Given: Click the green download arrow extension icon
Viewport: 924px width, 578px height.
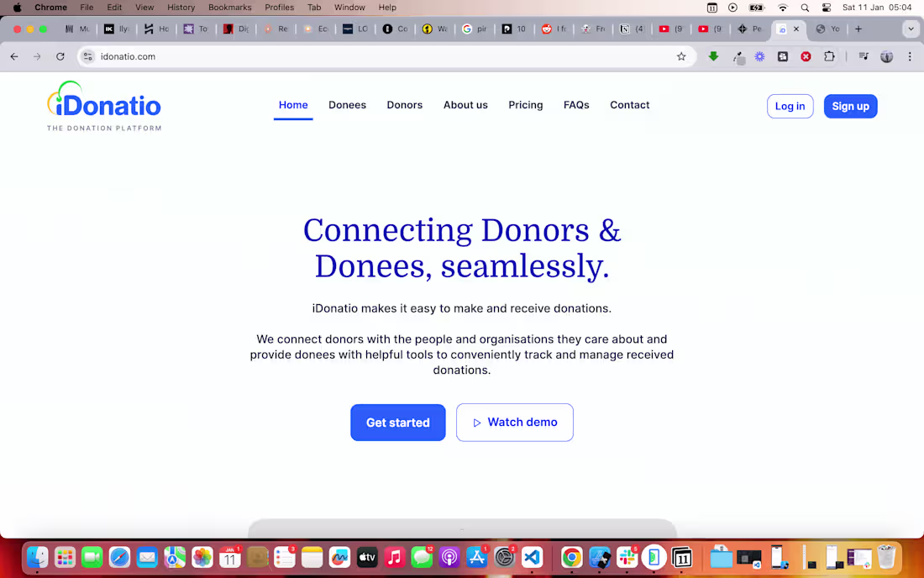Looking at the screenshot, I should [713, 56].
